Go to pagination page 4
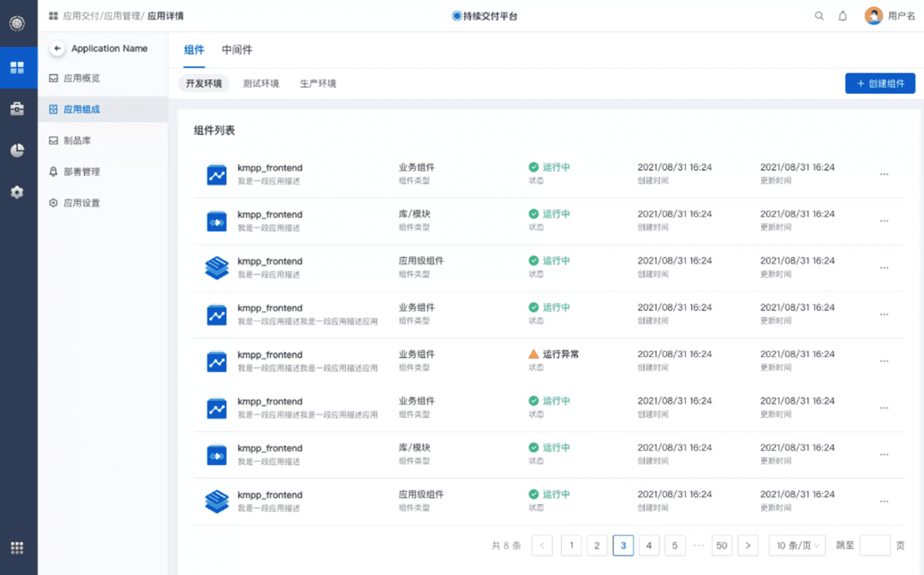Image resolution: width=924 pixels, height=575 pixels. click(x=649, y=545)
